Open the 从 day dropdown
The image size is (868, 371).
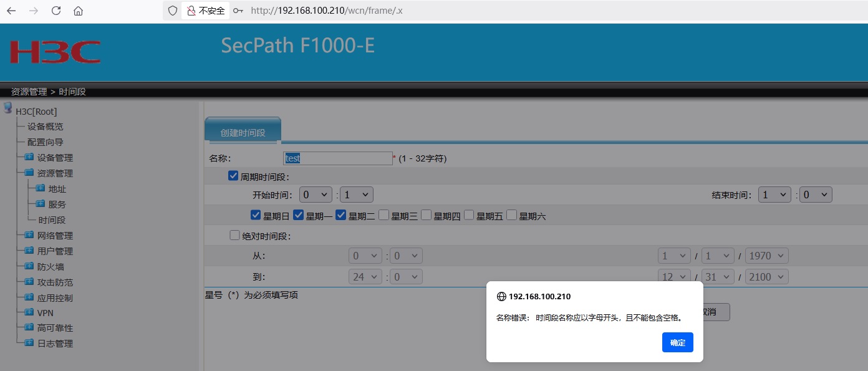718,256
